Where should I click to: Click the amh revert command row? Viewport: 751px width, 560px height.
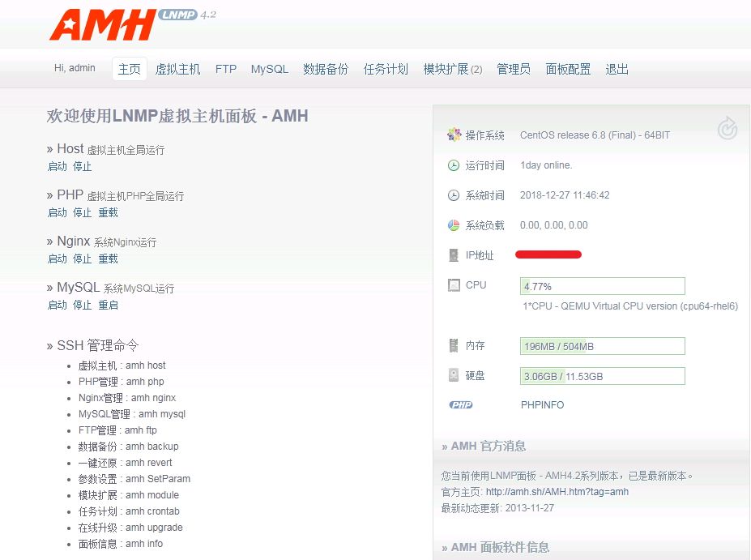126,463
